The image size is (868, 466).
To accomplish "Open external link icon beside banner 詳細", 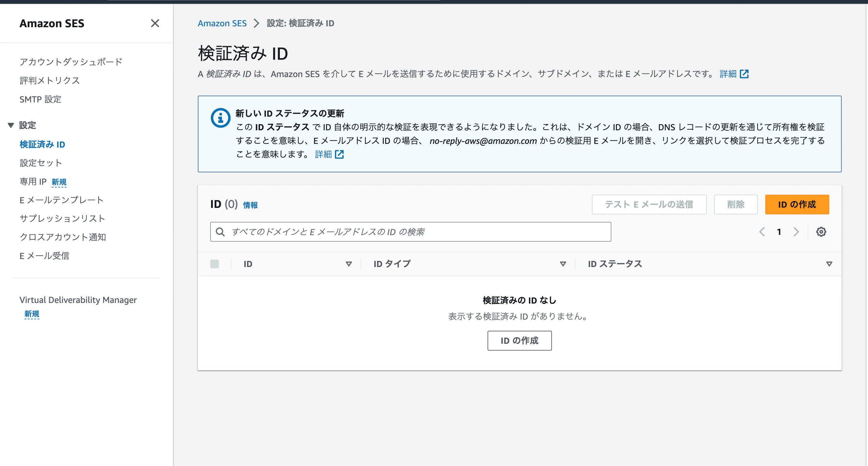I will (340, 154).
